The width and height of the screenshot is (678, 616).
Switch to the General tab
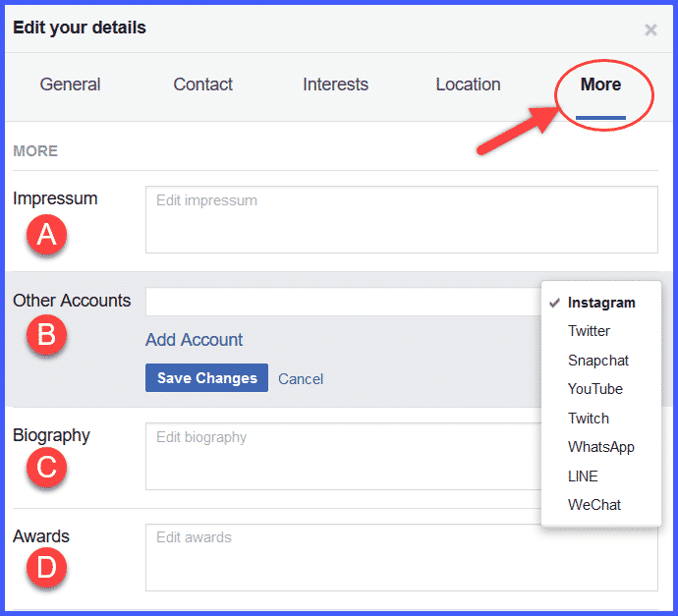coord(70,84)
